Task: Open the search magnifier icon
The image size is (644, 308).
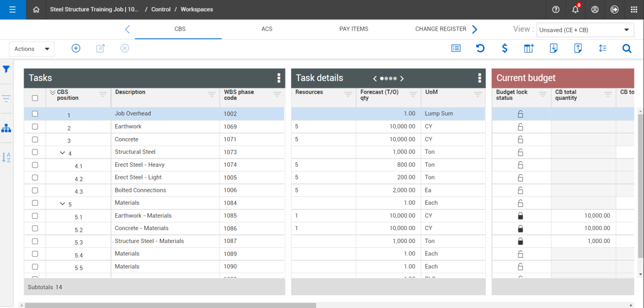Action: (x=627, y=48)
